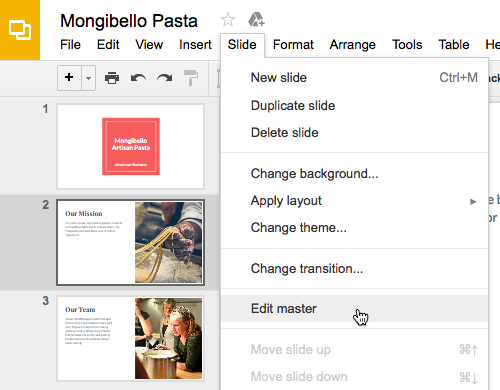Choose New slide from the menu
Image resolution: width=500 pixels, height=390 pixels.
tap(355, 78)
